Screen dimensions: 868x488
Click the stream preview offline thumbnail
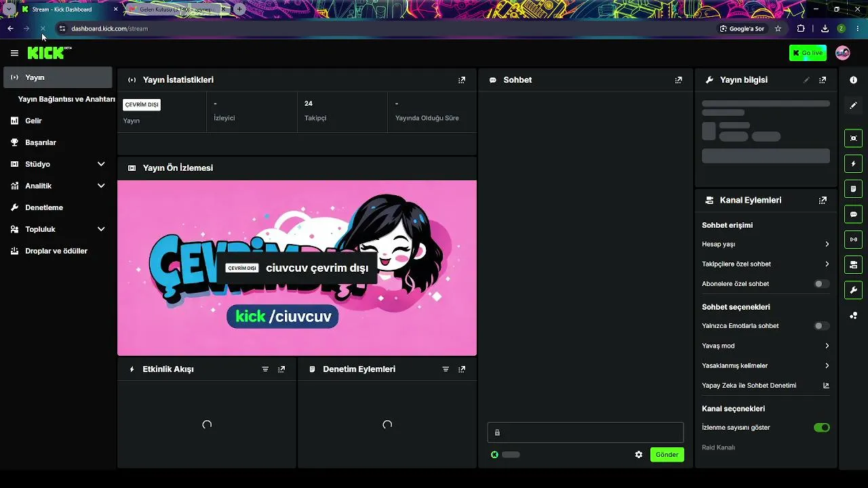297,268
